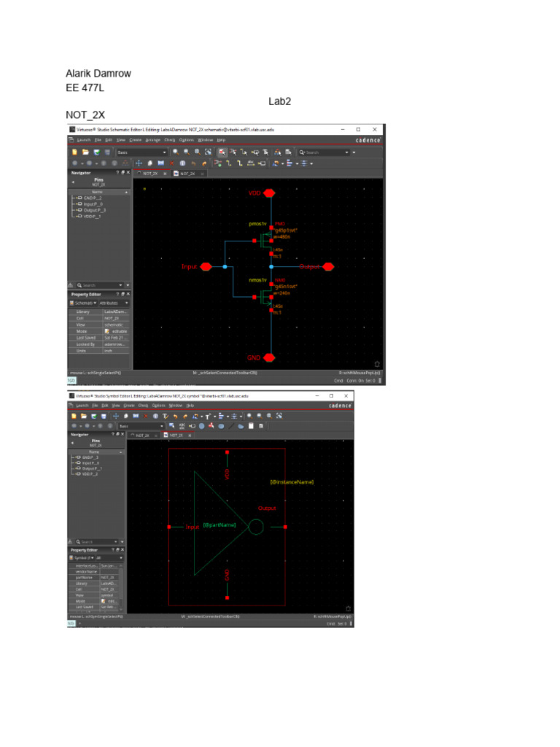The height and width of the screenshot is (747, 560).
Task: Open Options menu in Symbol Editor
Action: (x=158, y=406)
